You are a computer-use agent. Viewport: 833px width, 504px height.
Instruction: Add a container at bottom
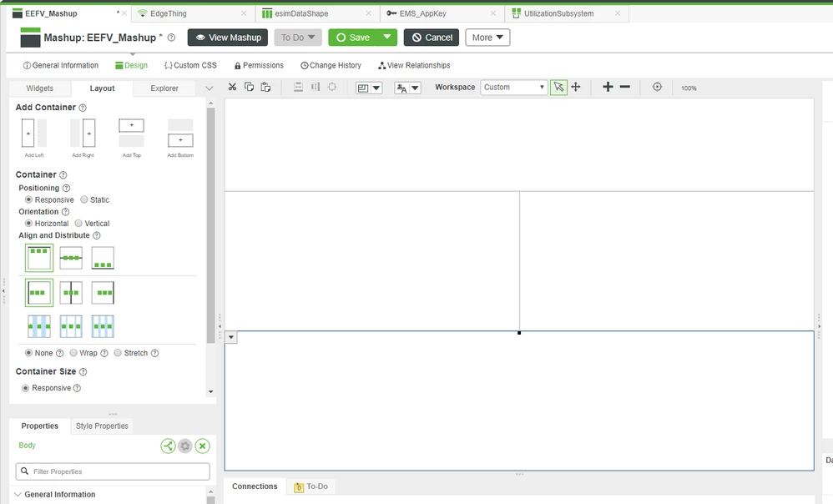(x=180, y=138)
